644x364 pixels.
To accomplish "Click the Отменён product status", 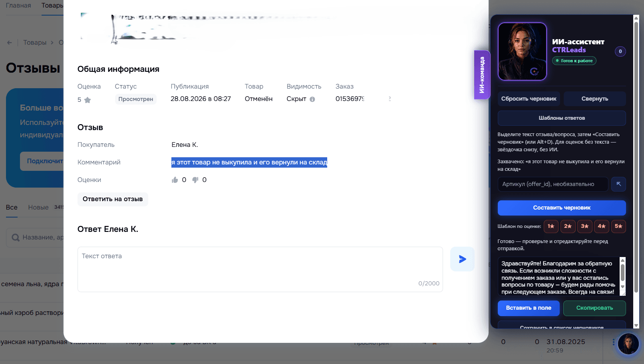I will tap(258, 99).
